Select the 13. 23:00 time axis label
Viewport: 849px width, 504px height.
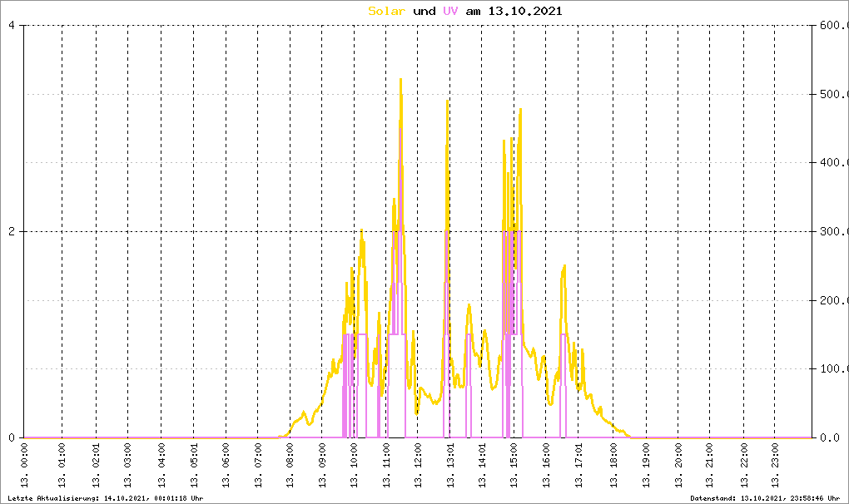pos(775,465)
